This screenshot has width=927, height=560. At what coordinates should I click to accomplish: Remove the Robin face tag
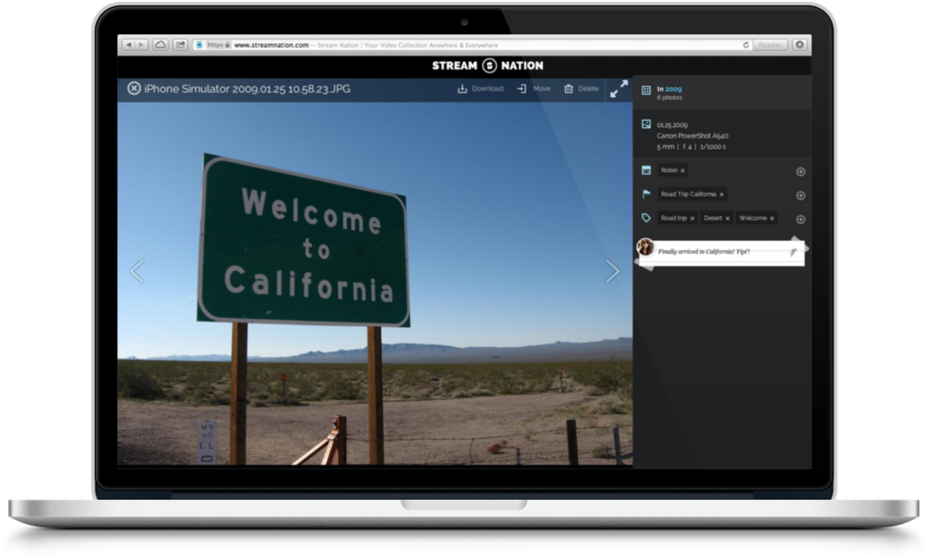pyautogui.click(x=683, y=170)
